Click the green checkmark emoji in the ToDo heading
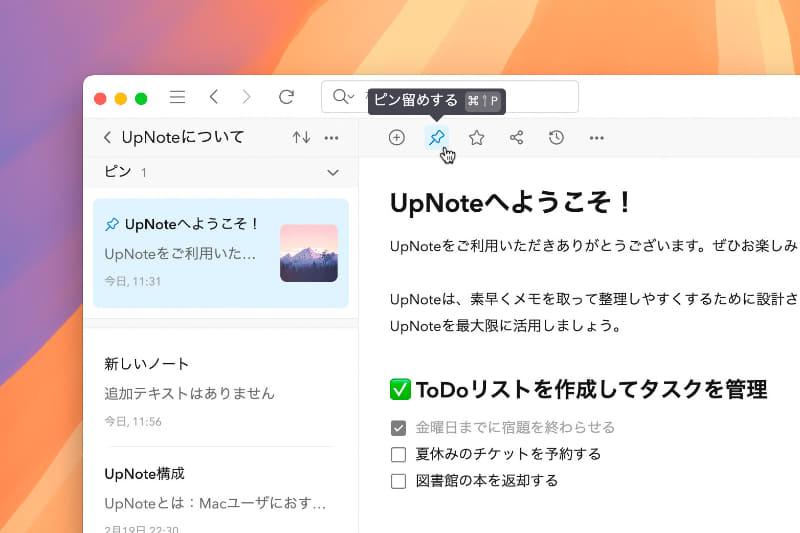The width and height of the screenshot is (800, 533). (401, 390)
